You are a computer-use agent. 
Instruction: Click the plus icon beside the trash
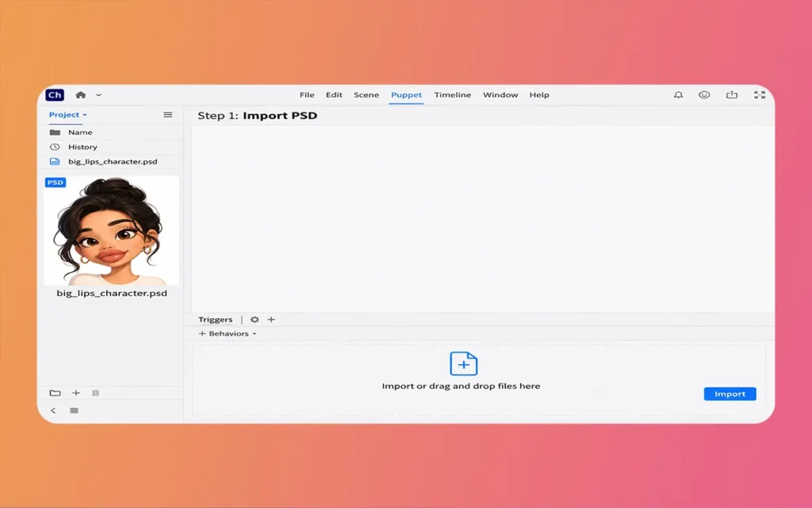(x=76, y=393)
